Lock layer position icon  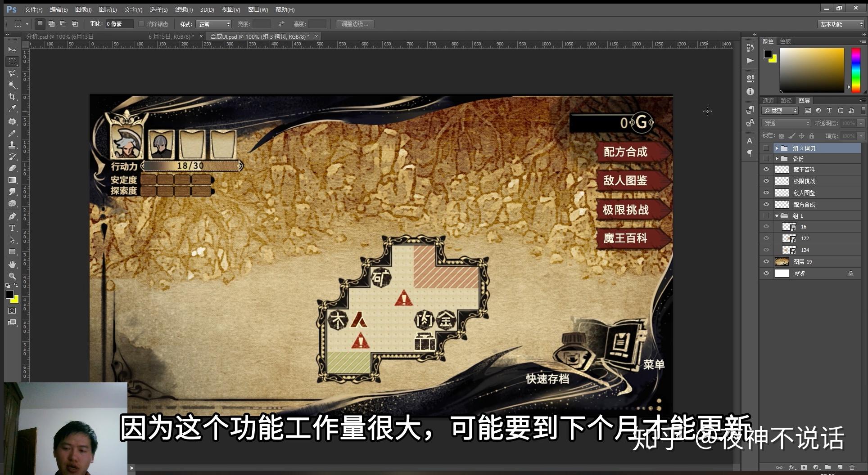click(801, 136)
